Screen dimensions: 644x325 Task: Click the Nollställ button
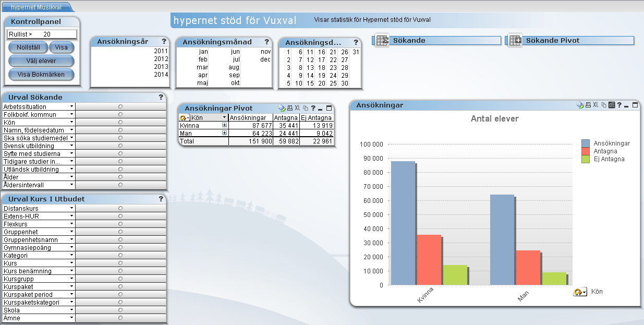[x=29, y=47]
